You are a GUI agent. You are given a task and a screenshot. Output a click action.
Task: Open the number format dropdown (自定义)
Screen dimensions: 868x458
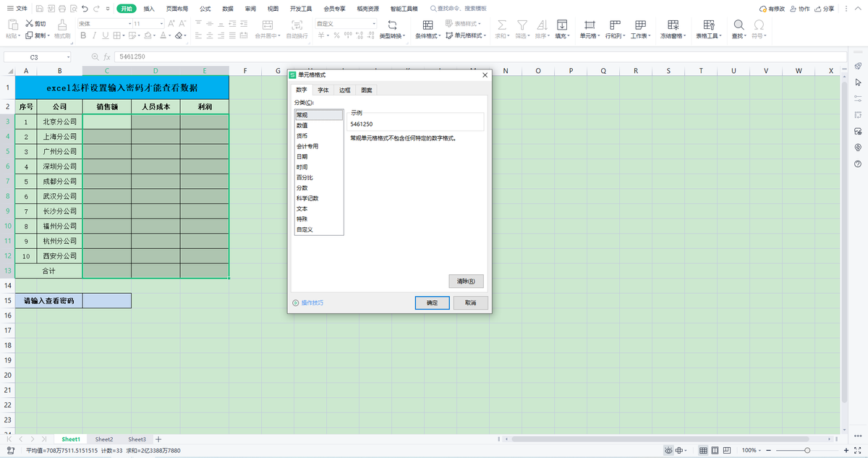tap(374, 24)
